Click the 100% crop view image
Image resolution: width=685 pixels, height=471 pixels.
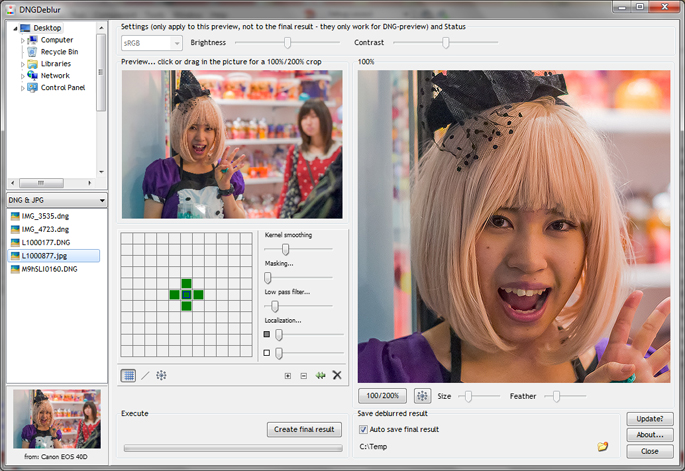(514, 226)
